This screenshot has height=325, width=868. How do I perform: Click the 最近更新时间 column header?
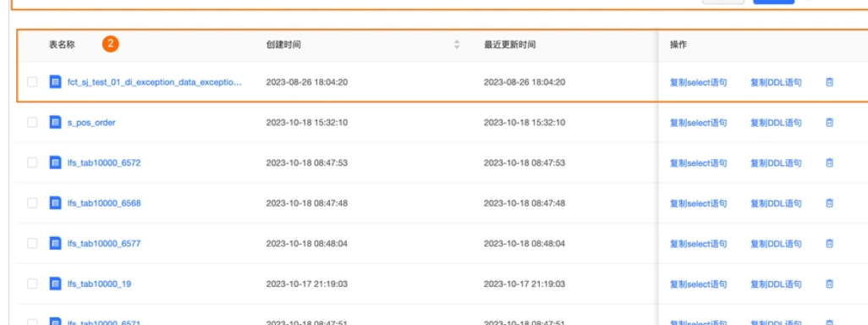509,45
